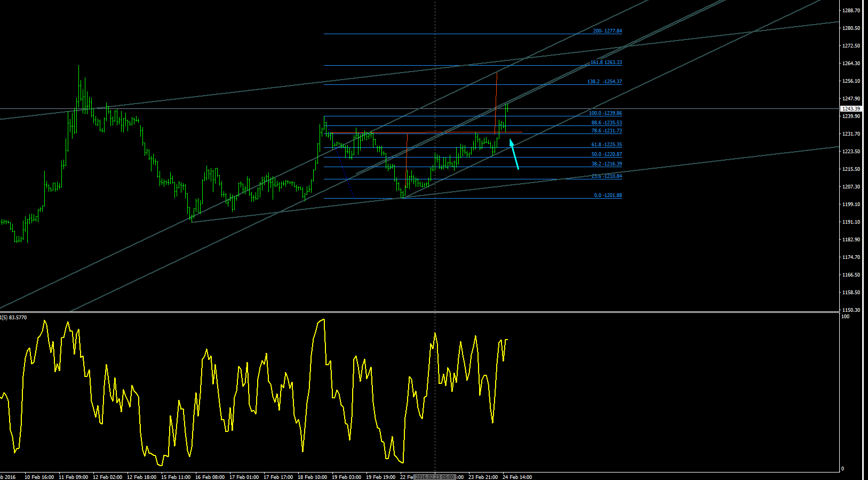Click the "18 Feb 10:00" time label

coord(312,477)
